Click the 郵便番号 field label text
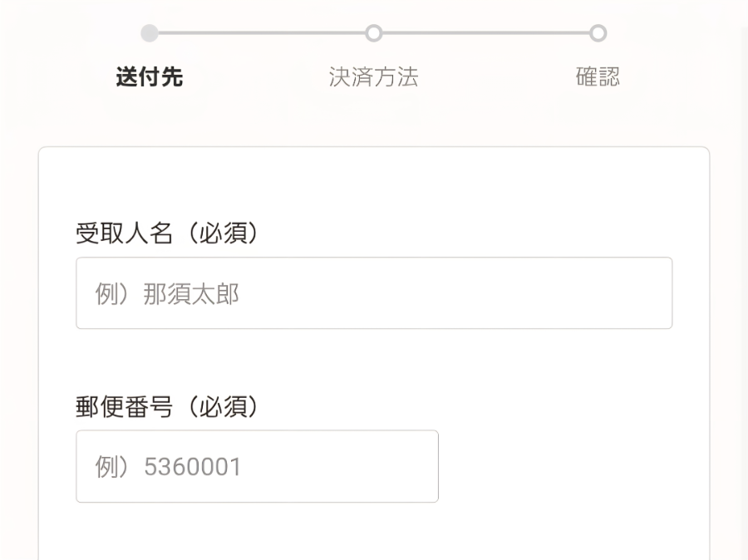This screenshot has height=560, width=748. 125,407
